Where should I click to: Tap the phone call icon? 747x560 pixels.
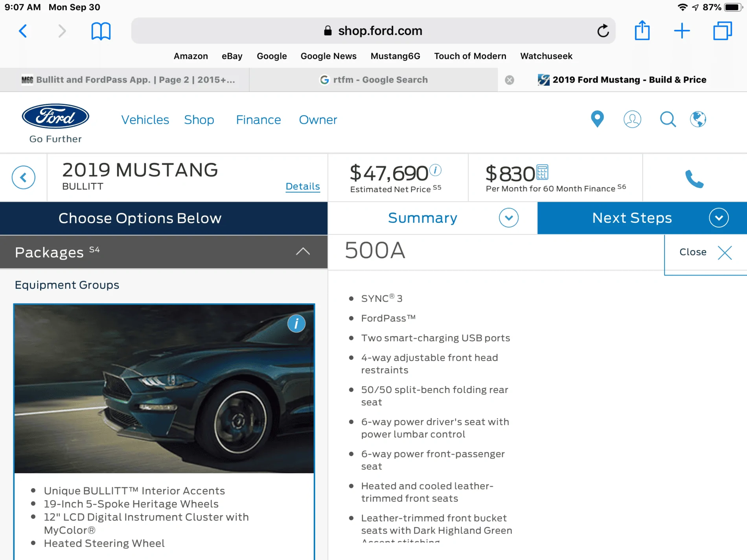[x=694, y=179]
